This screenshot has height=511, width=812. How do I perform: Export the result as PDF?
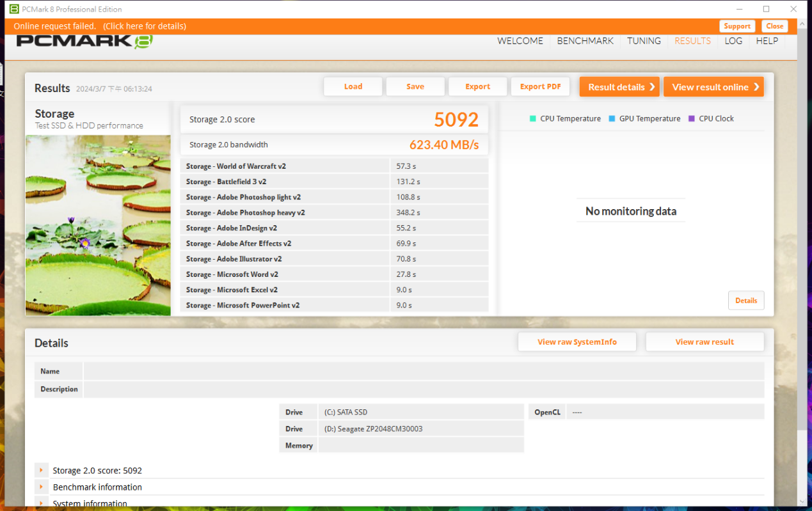[540, 86]
